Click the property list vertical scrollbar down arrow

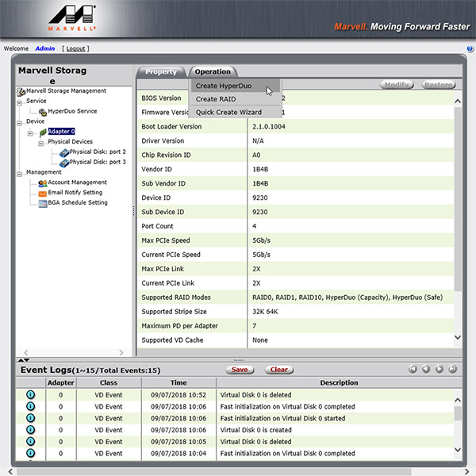coord(457,338)
